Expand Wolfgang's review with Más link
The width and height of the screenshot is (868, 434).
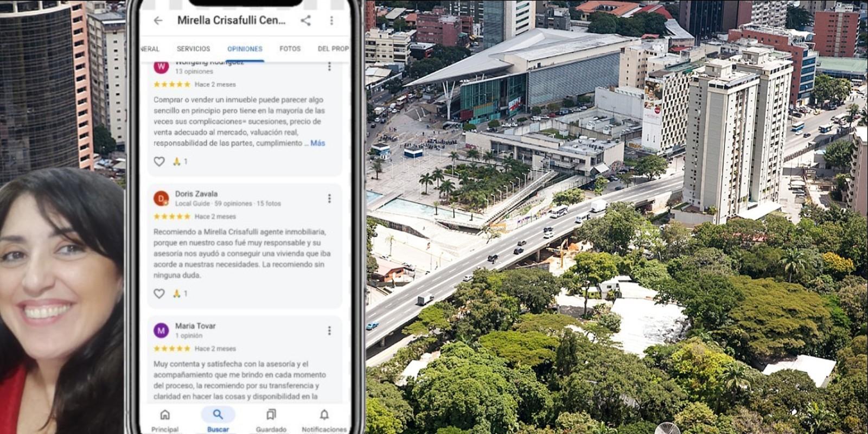coord(318,143)
